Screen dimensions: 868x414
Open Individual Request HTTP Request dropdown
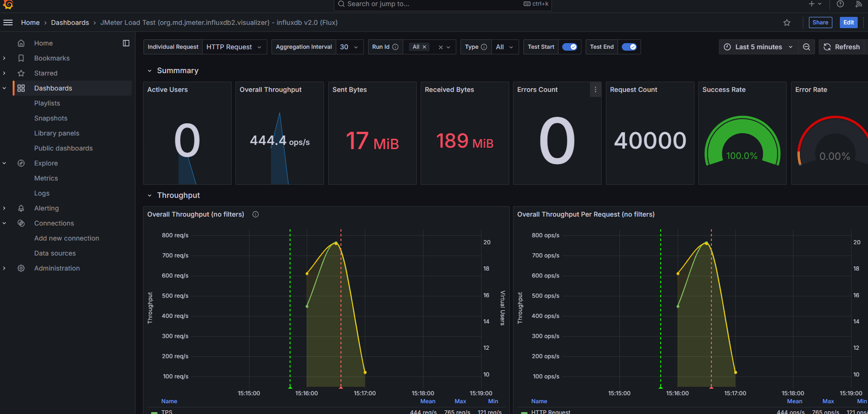pyautogui.click(x=234, y=47)
